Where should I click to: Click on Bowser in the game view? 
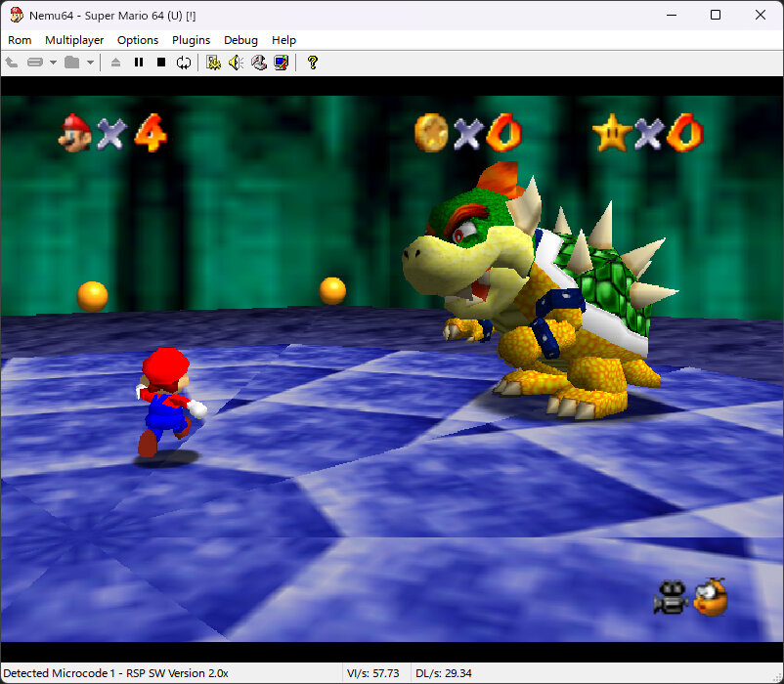coord(538,292)
